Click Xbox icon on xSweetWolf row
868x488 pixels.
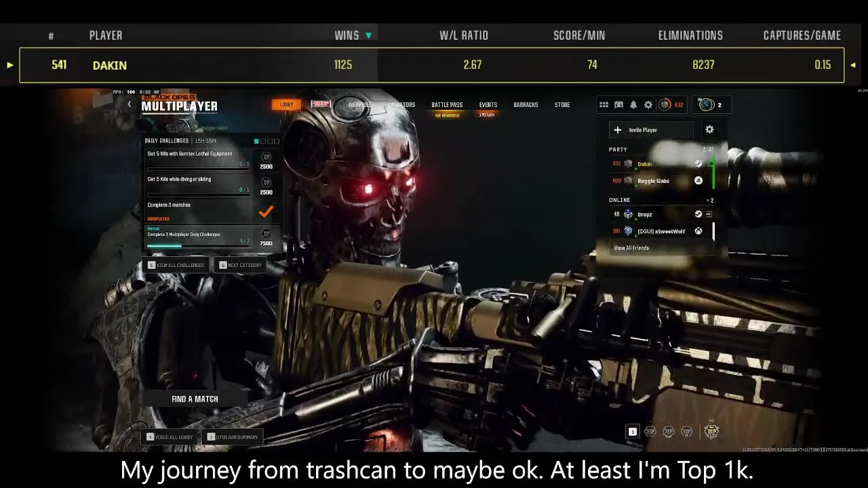tap(698, 231)
